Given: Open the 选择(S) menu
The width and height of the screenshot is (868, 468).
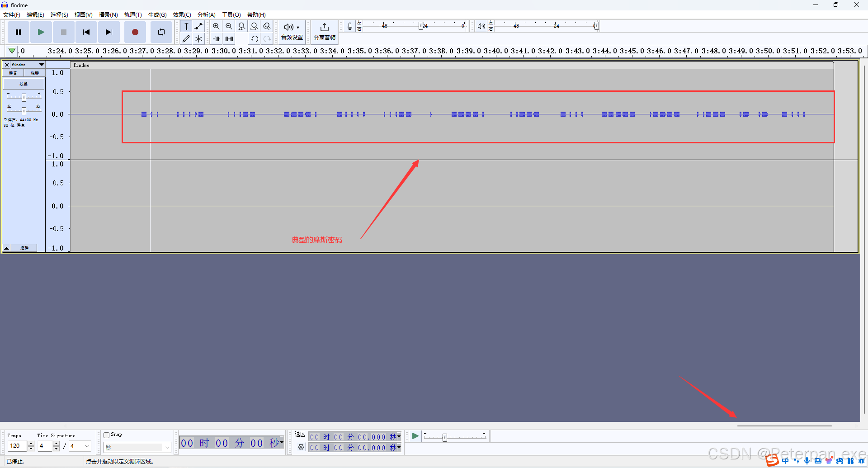Looking at the screenshot, I should point(59,15).
